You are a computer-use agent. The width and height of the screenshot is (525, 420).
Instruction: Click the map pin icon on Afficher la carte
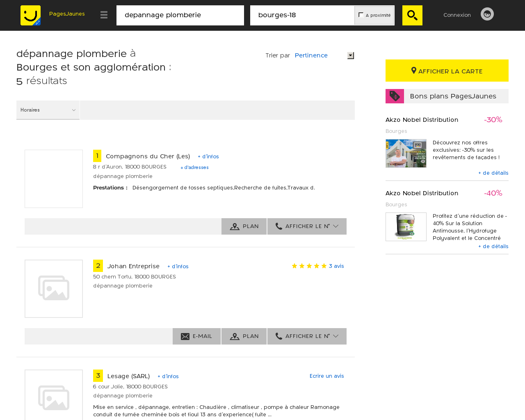(x=414, y=71)
